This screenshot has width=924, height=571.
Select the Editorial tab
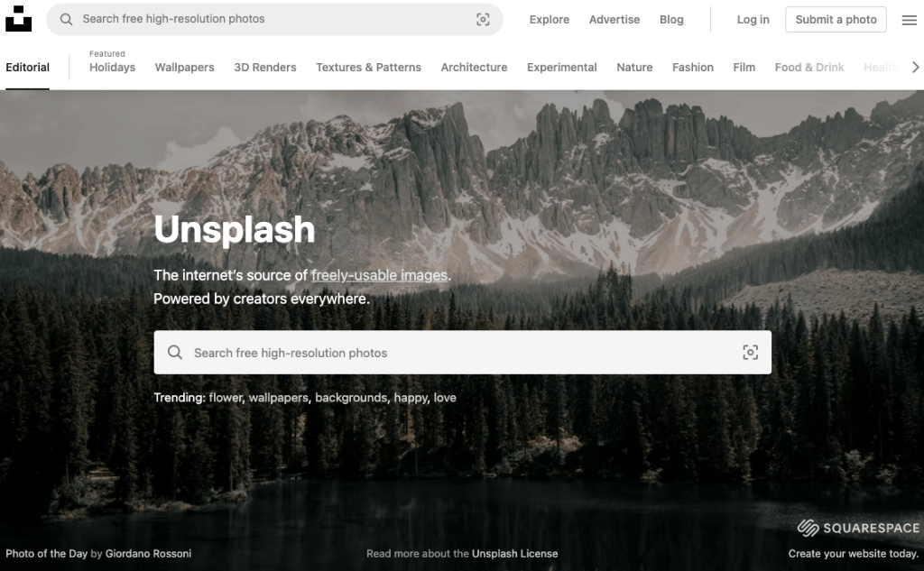(x=27, y=68)
